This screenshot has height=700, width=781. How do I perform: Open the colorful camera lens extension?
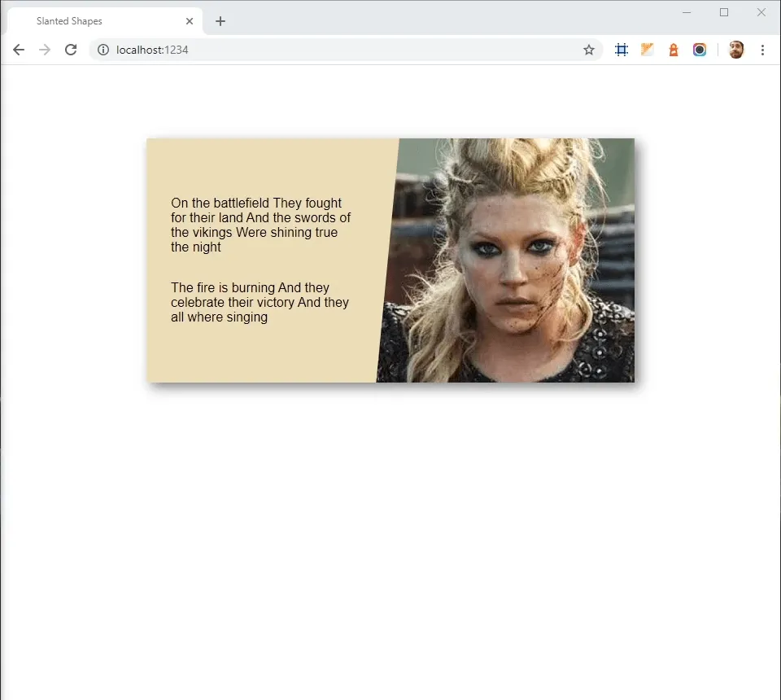click(700, 50)
